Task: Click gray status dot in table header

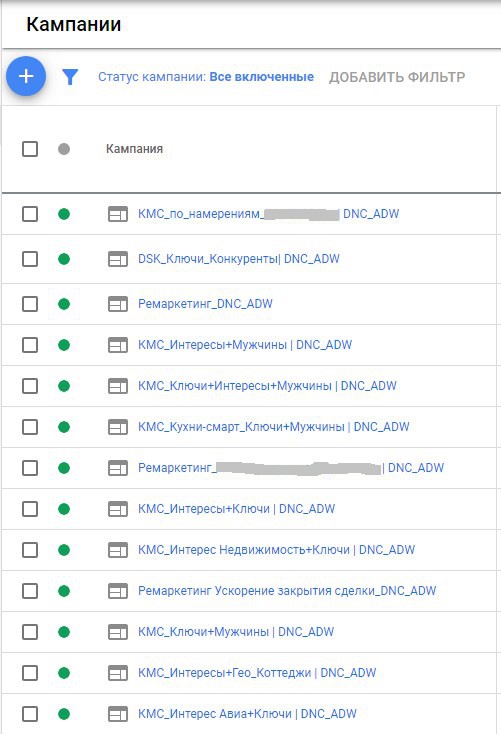Action: click(64, 149)
